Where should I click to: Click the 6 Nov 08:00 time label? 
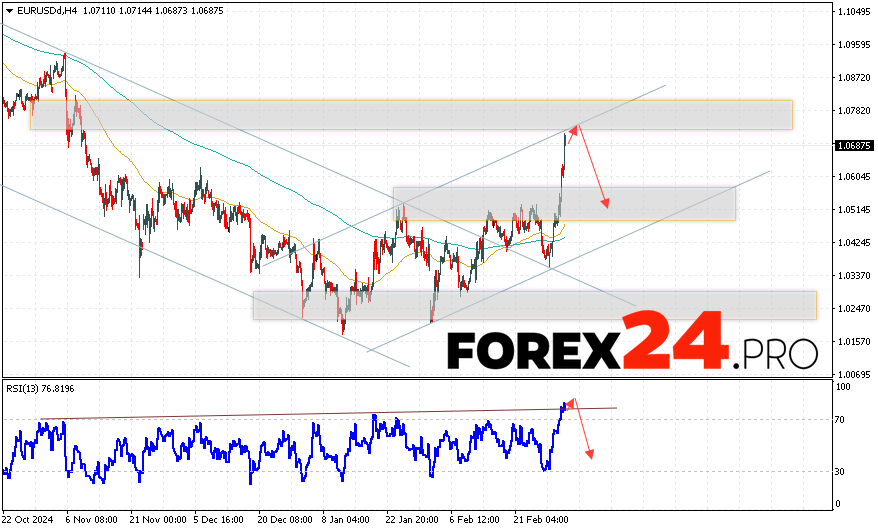coord(91,520)
